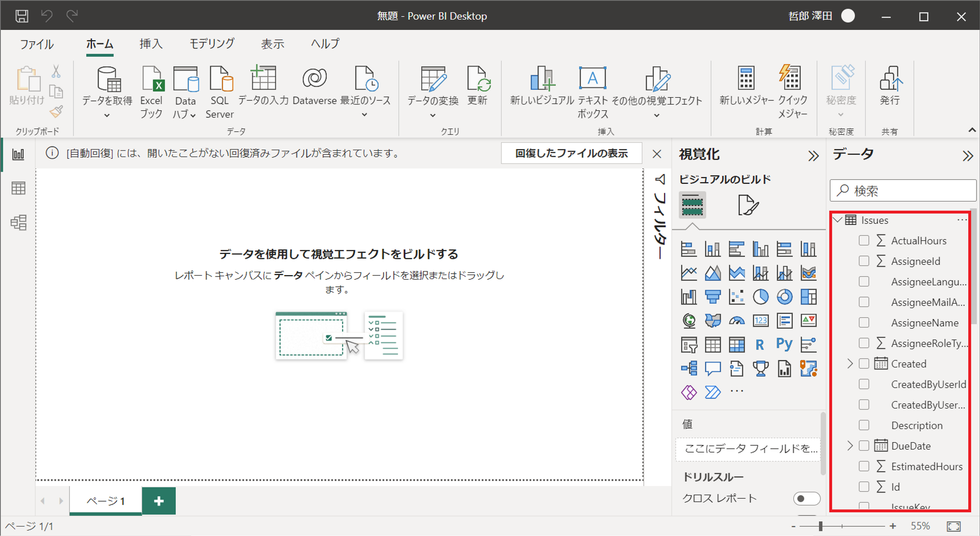Open the 表示 ribbon tab
The image size is (980, 536).
click(x=272, y=44)
